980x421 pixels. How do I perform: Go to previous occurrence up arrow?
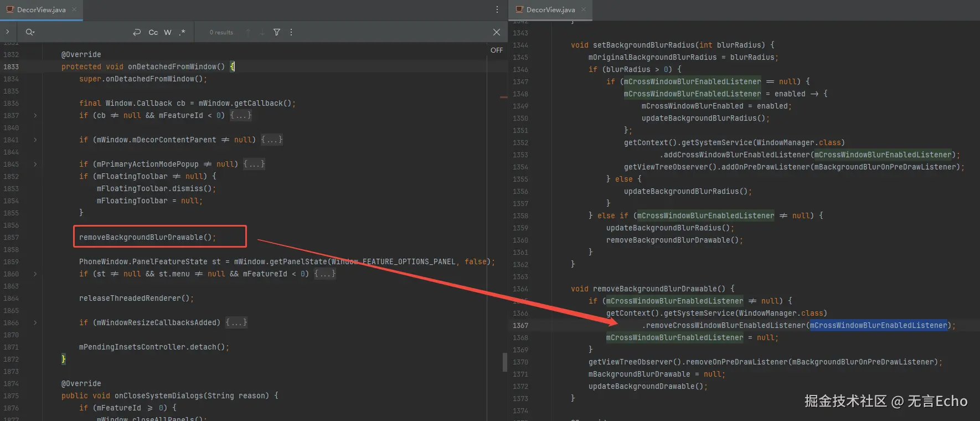248,32
